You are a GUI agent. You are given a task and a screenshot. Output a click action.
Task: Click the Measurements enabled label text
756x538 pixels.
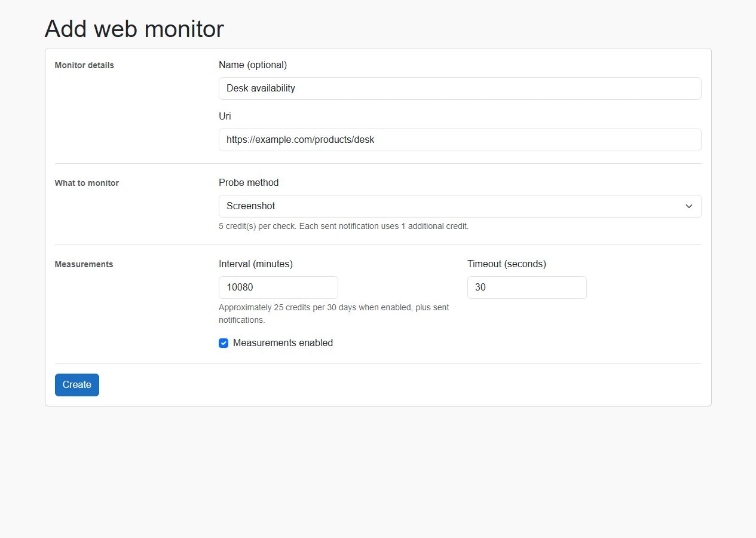pyautogui.click(x=283, y=343)
